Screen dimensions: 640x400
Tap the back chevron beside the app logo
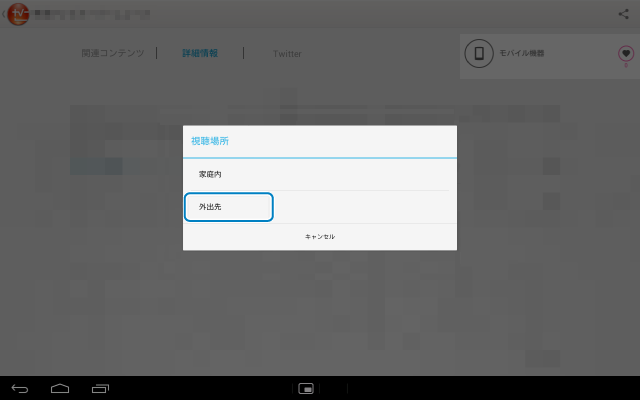[x=4, y=15]
